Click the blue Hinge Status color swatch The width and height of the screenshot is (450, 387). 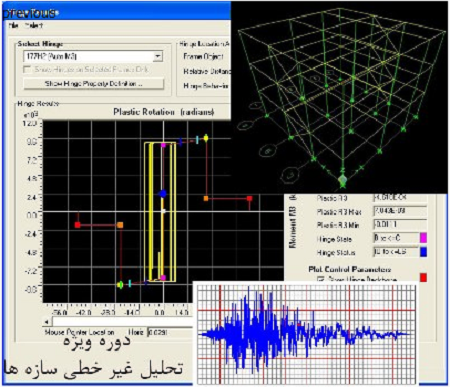coord(423,252)
